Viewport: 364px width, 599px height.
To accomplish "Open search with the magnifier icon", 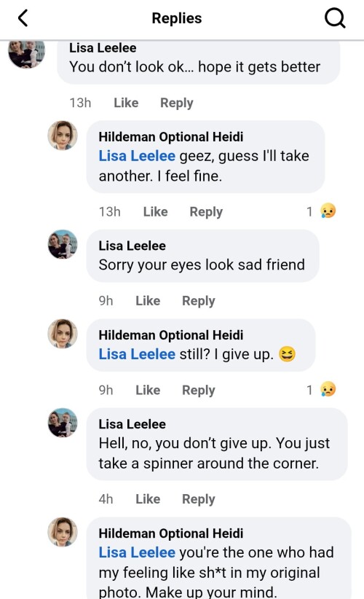I will pyautogui.click(x=335, y=18).
